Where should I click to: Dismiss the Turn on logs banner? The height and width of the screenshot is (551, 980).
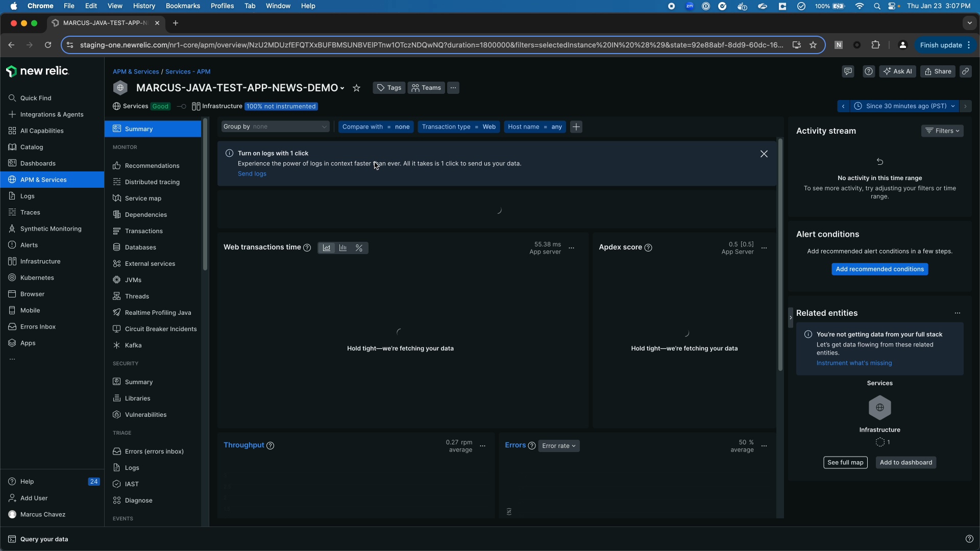[764, 154]
